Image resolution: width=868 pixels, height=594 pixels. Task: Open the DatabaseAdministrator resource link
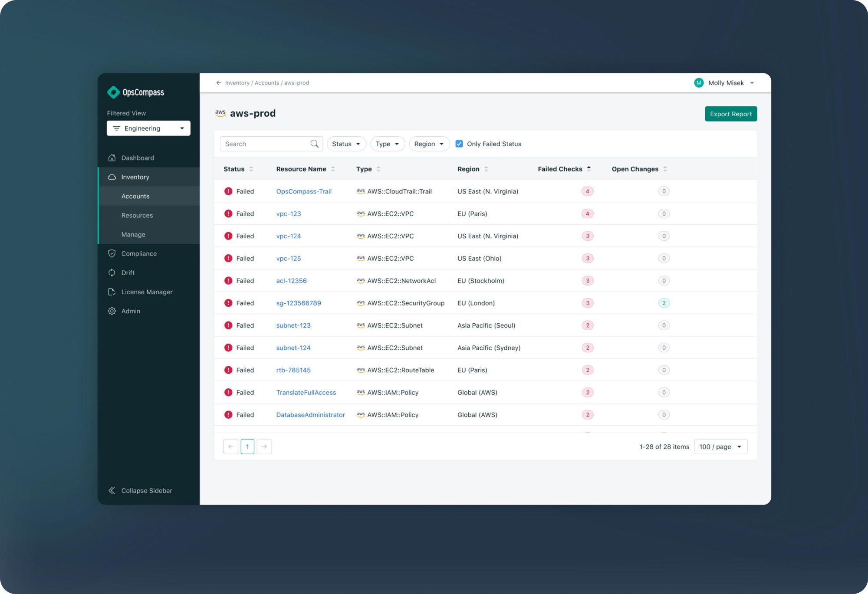310,415
